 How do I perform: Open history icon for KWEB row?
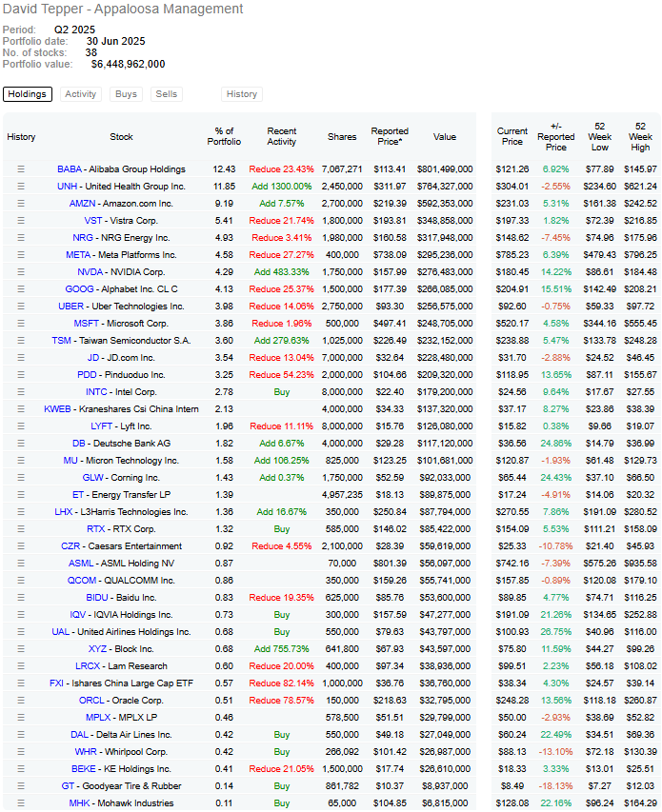click(21, 409)
